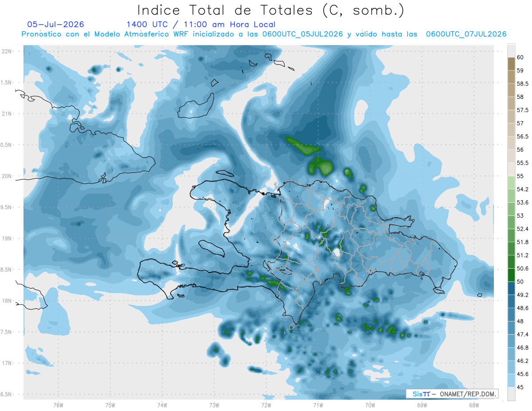Viewport: 532px width, 411px height.
Task: Click the 70W longitude label
Action: coord(370,405)
